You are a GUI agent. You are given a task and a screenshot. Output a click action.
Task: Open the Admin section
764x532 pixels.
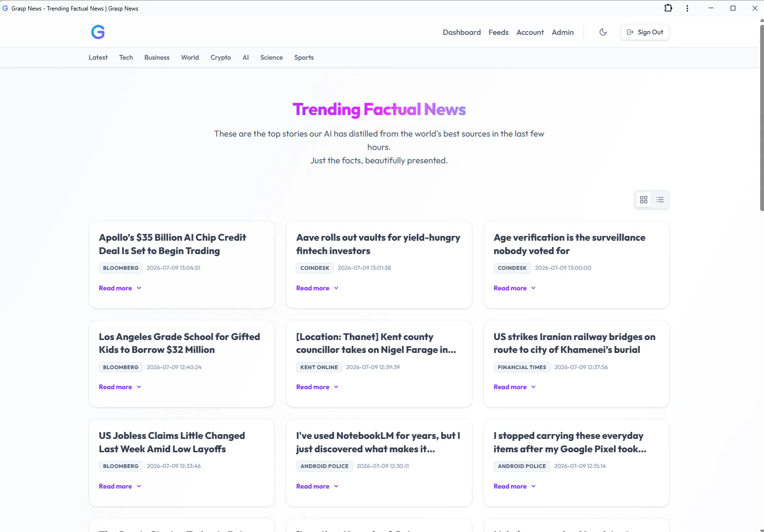point(562,32)
